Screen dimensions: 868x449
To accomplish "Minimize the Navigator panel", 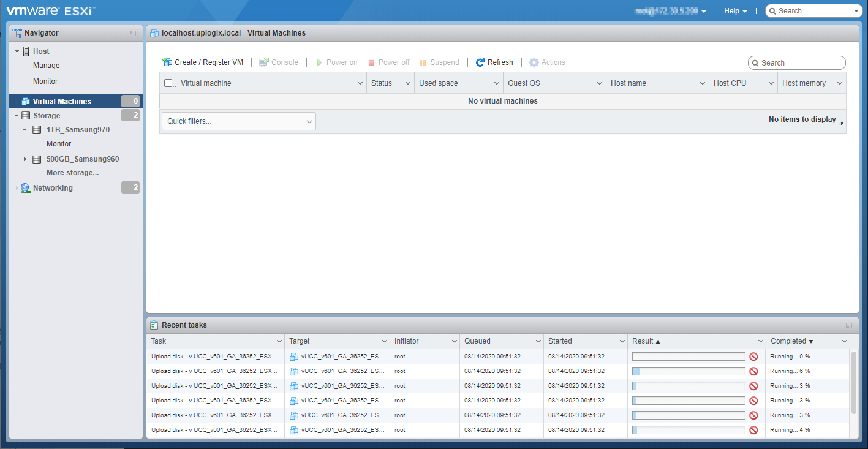I will [x=133, y=34].
